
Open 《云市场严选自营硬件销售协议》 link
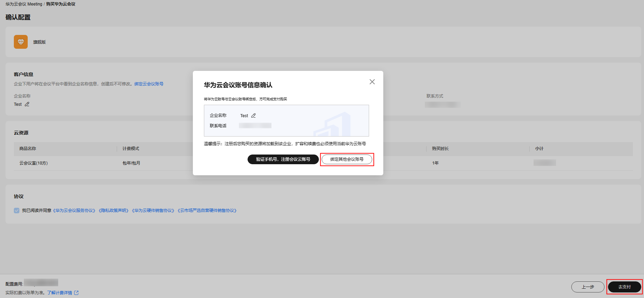tap(207, 211)
